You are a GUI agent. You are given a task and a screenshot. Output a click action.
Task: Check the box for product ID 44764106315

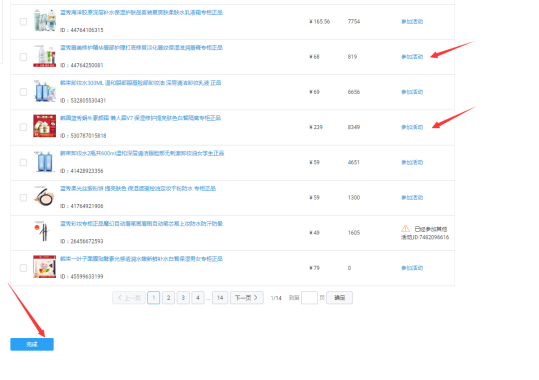click(x=23, y=22)
